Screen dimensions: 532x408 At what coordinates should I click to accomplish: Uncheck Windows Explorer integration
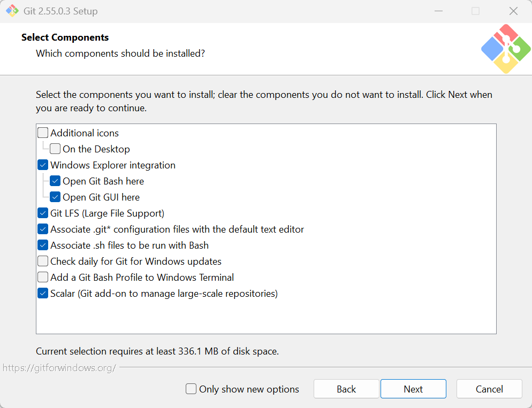coord(43,165)
